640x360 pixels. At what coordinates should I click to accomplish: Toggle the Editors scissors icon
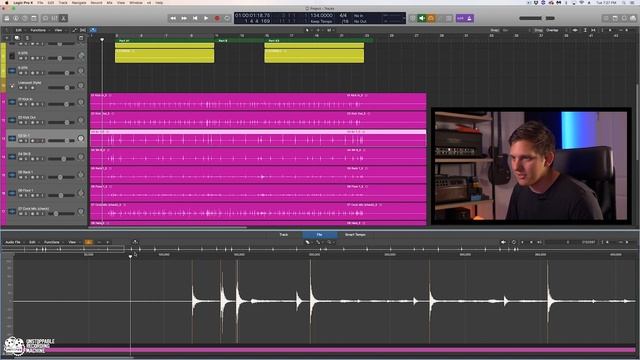click(x=63, y=18)
